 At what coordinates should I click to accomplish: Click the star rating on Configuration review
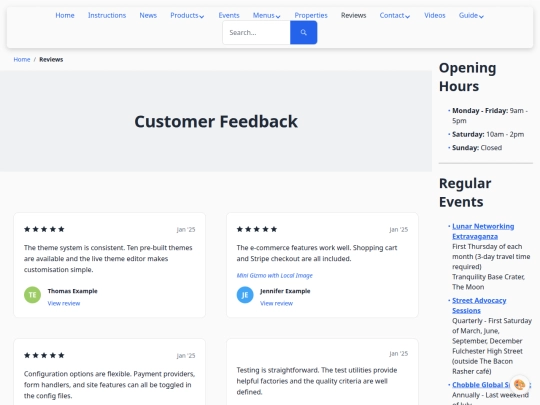[x=44, y=355]
